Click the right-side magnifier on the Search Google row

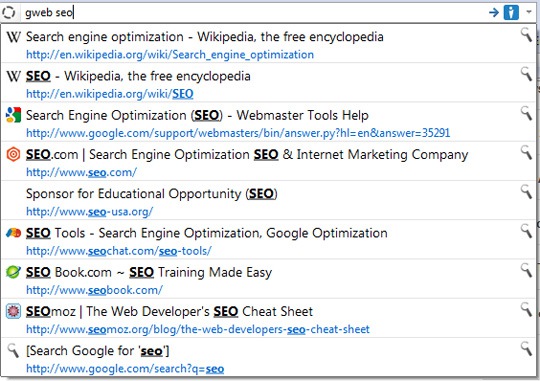coord(526,349)
